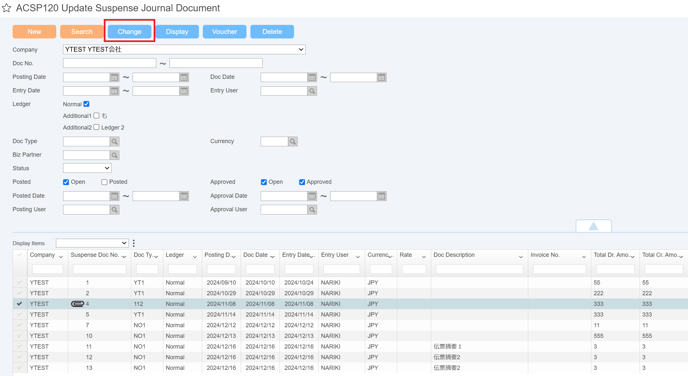The height and width of the screenshot is (376, 688).
Task: Click the Search button
Action: (x=82, y=32)
